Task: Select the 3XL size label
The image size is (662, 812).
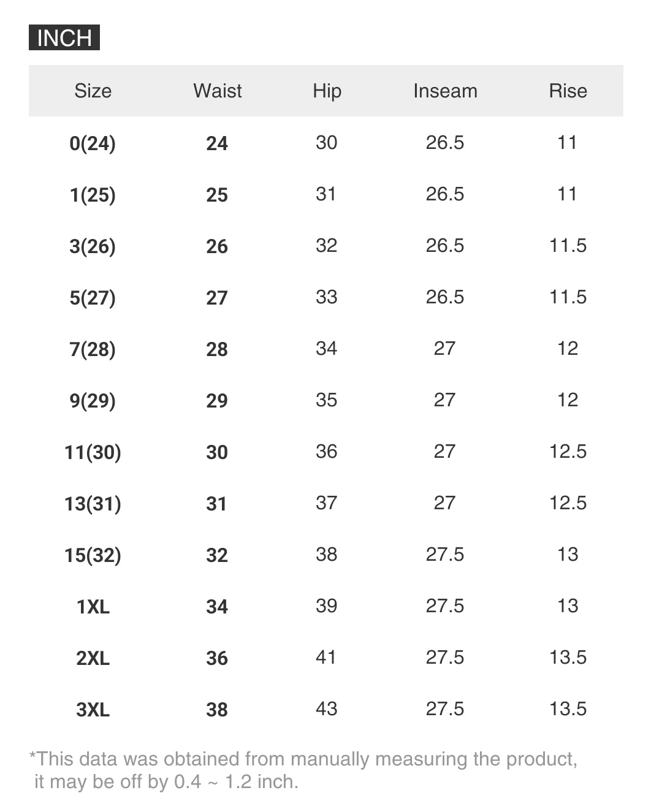Action: (93, 710)
